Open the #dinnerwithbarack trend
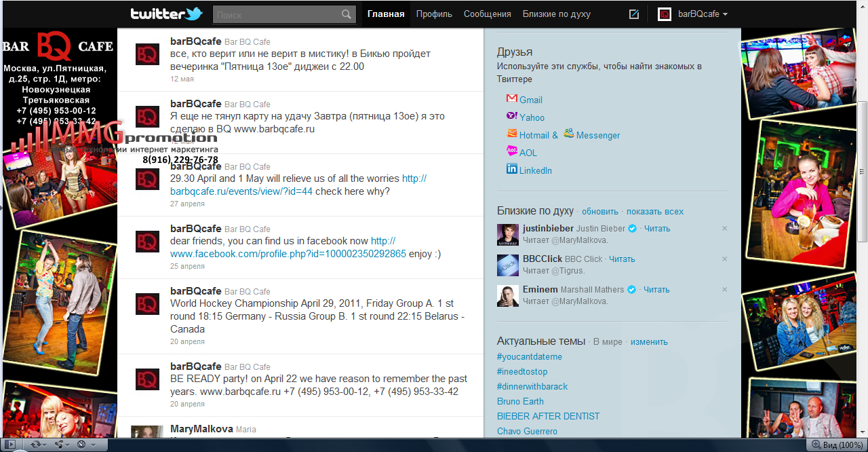Image resolution: width=868 pixels, height=452 pixels. point(532,387)
